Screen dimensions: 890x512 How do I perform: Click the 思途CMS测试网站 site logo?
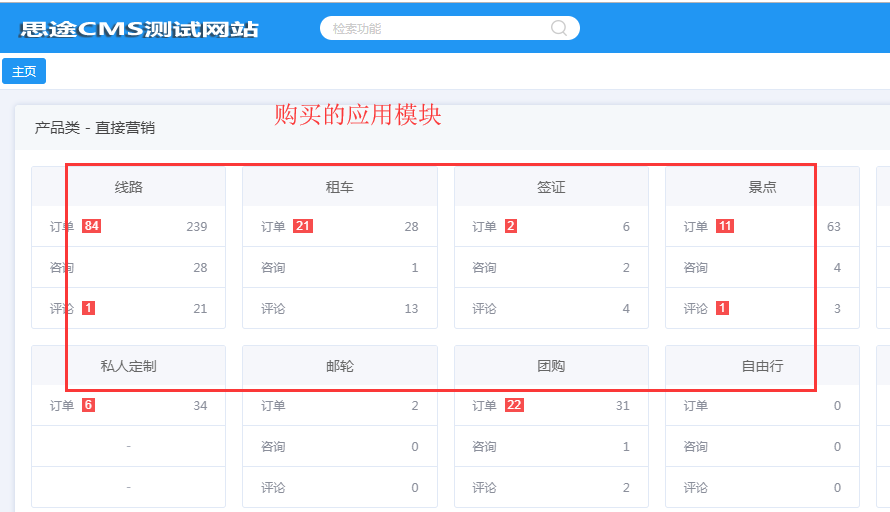coord(139,28)
